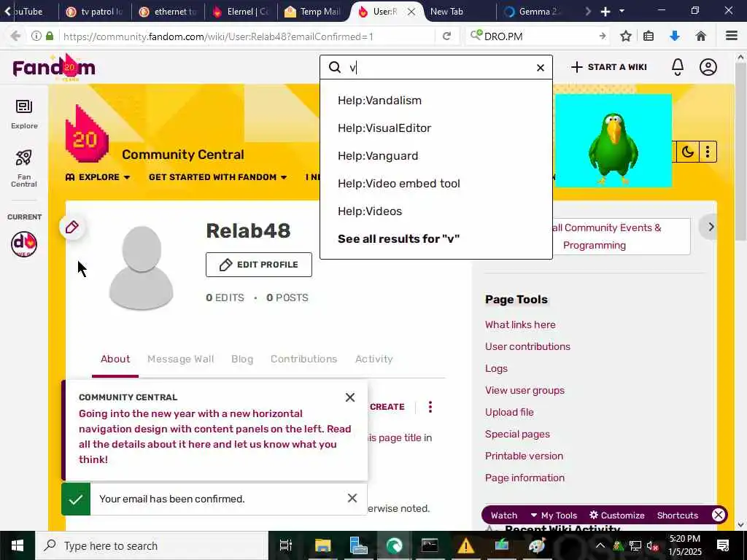Expand EXPLORE navigation dropdown
The width and height of the screenshot is (747, 560).
click(x=98, y=177)
